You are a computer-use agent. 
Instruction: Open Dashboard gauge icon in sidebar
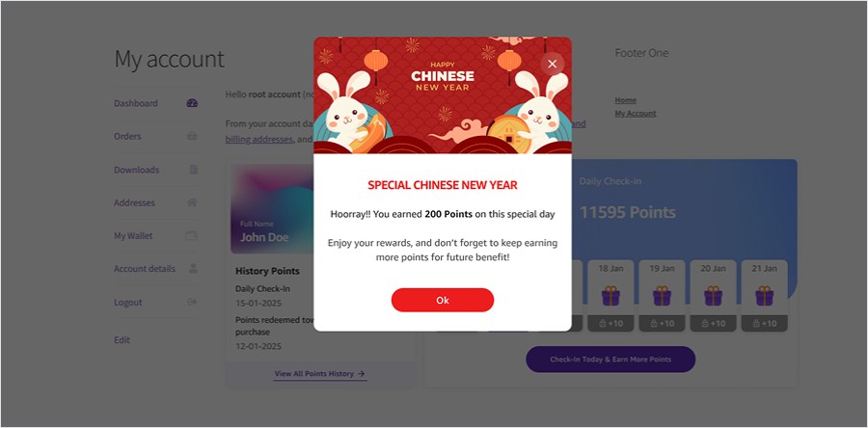(x=192, y=103)
